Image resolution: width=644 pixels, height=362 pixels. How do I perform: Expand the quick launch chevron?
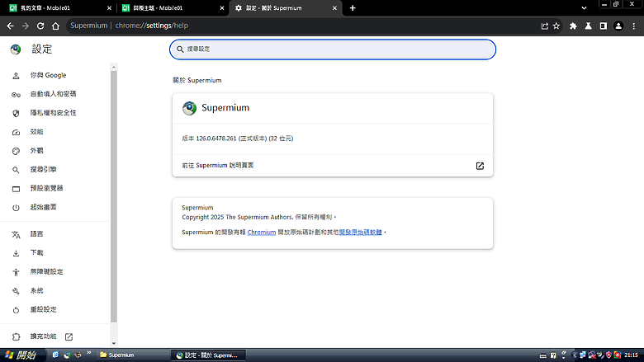coord(88,353)
